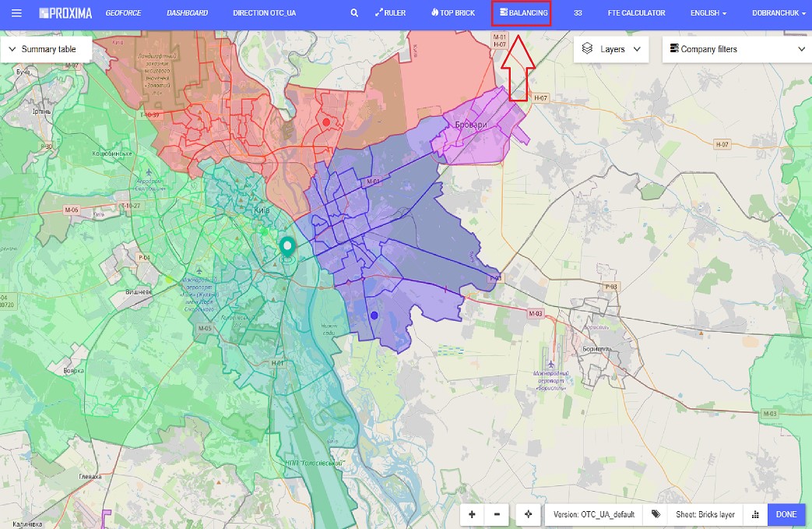This screenshot has height=529, width=812.
Task: Click the search magnifier in the header
Action: 353,12
